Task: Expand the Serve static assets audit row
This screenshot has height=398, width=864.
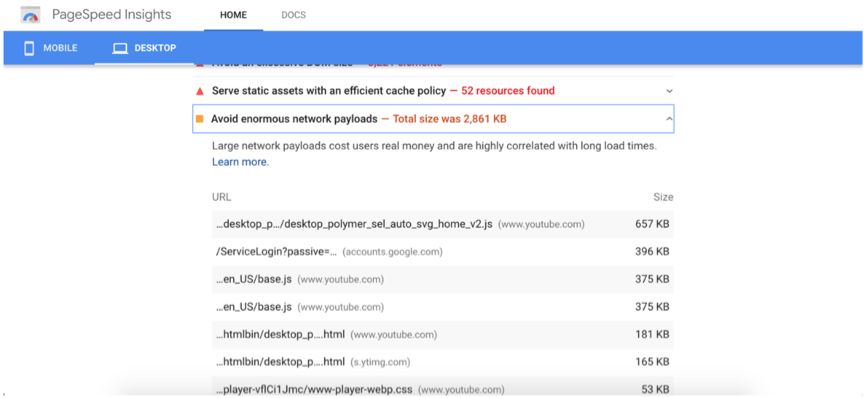Action: (433, 91)
